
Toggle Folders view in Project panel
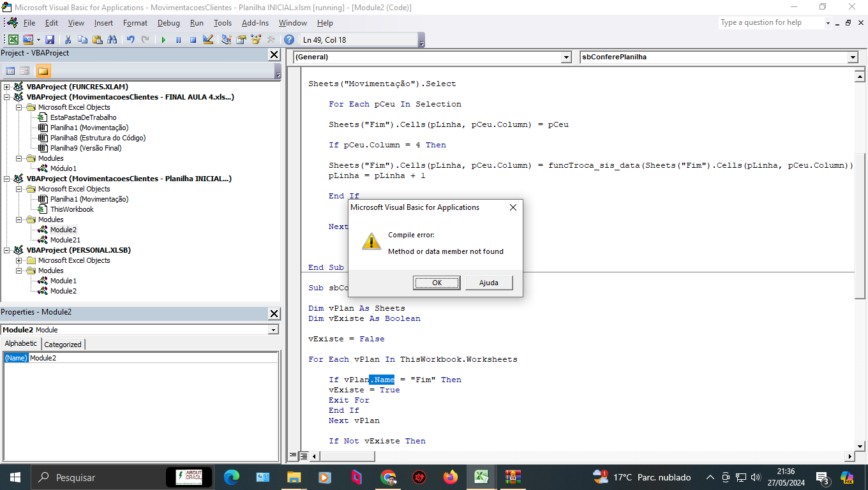tap(43, 71)
